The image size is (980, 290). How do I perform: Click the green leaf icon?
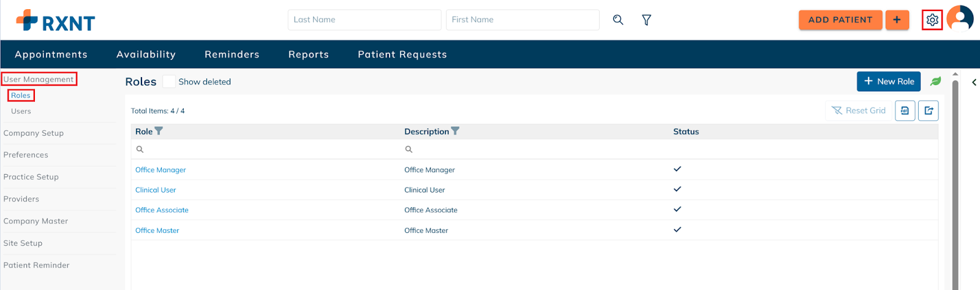pos(935,81)
